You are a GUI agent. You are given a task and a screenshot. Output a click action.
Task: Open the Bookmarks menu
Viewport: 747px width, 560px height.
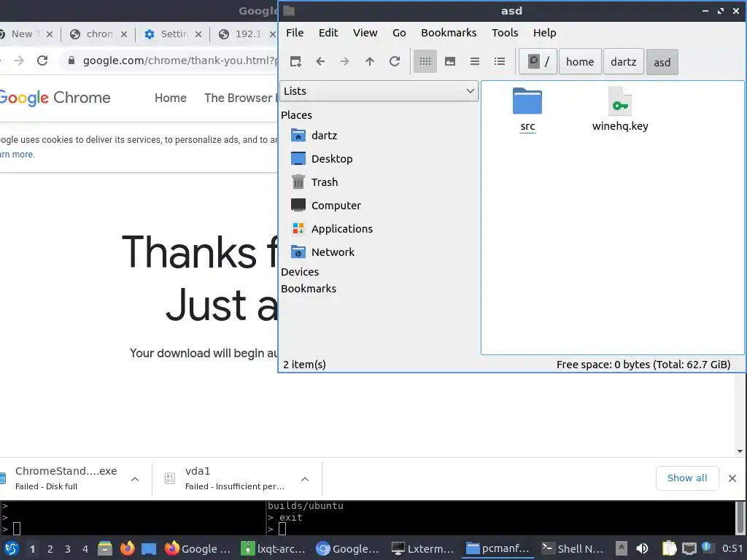click(x=449, y=33)
